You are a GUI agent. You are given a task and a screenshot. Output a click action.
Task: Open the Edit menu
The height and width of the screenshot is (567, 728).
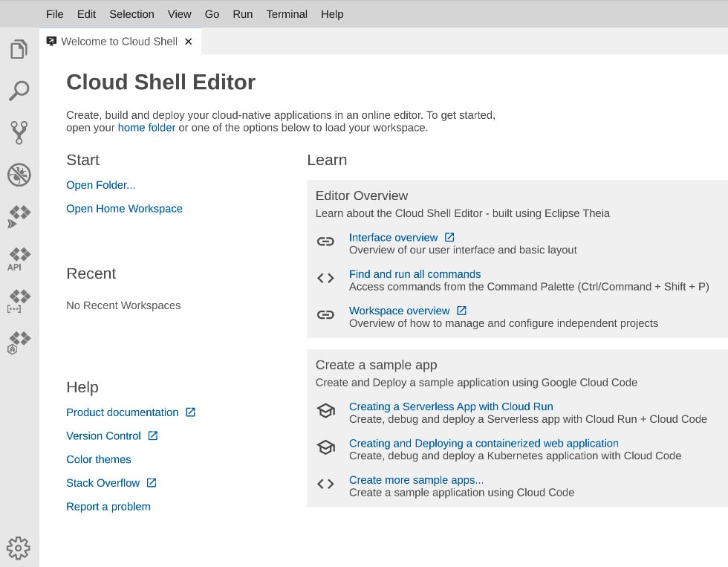coord(86,14)
